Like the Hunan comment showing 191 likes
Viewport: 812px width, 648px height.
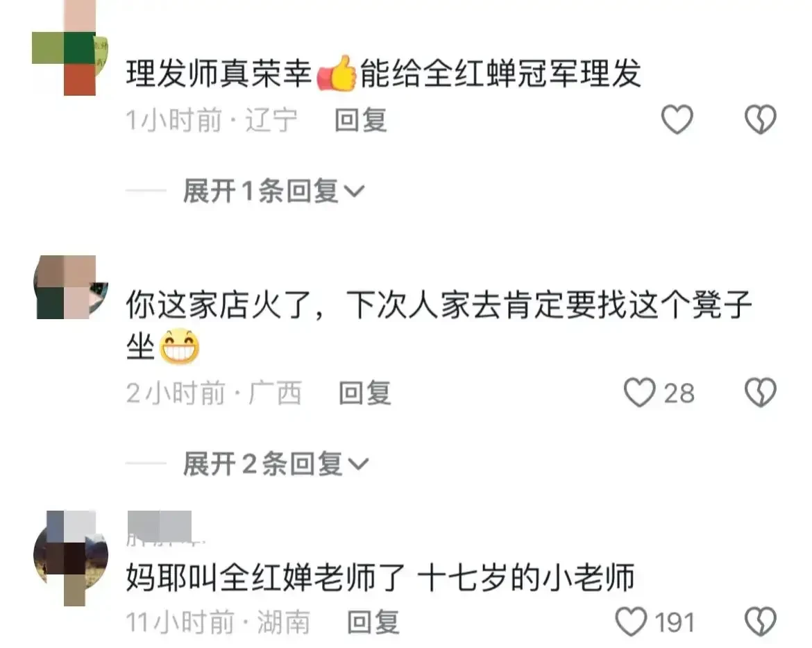(632, 622)
